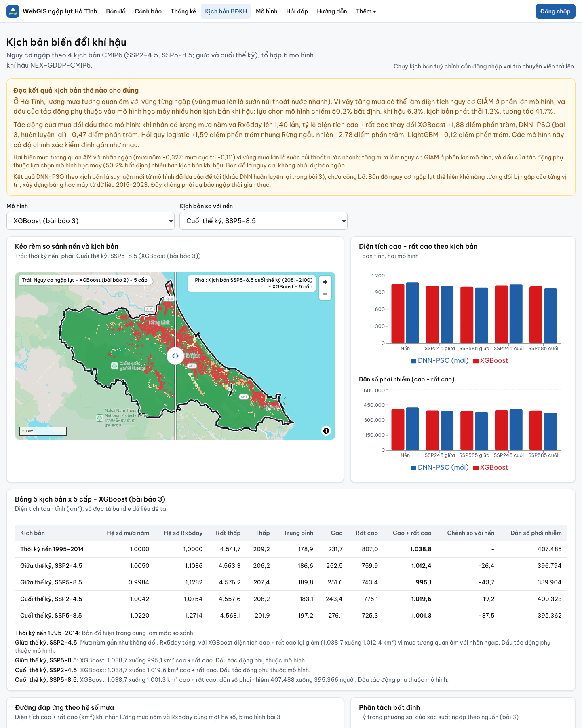Click the Hệ số Rx5day column header

[x=183, y=533]
